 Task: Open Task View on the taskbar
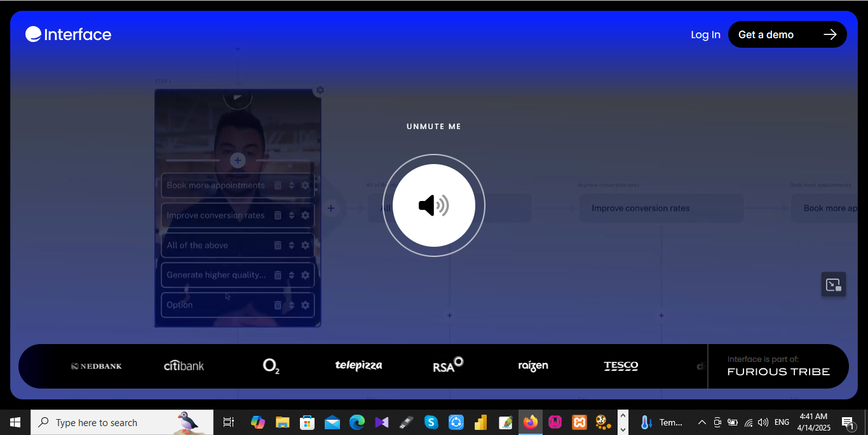pos(229,422)
